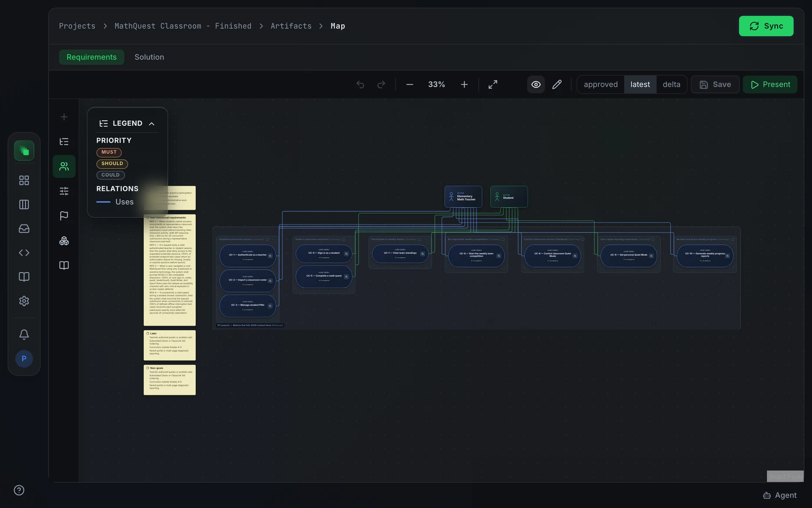Open the flag panel in the canvas toolbar
Viewport: 812px width, 508px height.
(x=64, y=216)
